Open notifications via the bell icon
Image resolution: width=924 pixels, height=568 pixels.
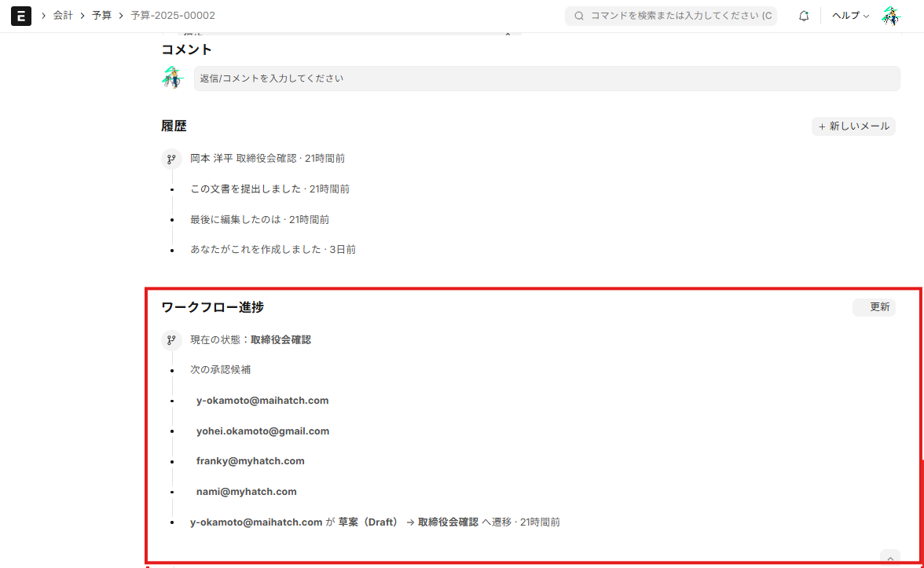tap(803, 16)
